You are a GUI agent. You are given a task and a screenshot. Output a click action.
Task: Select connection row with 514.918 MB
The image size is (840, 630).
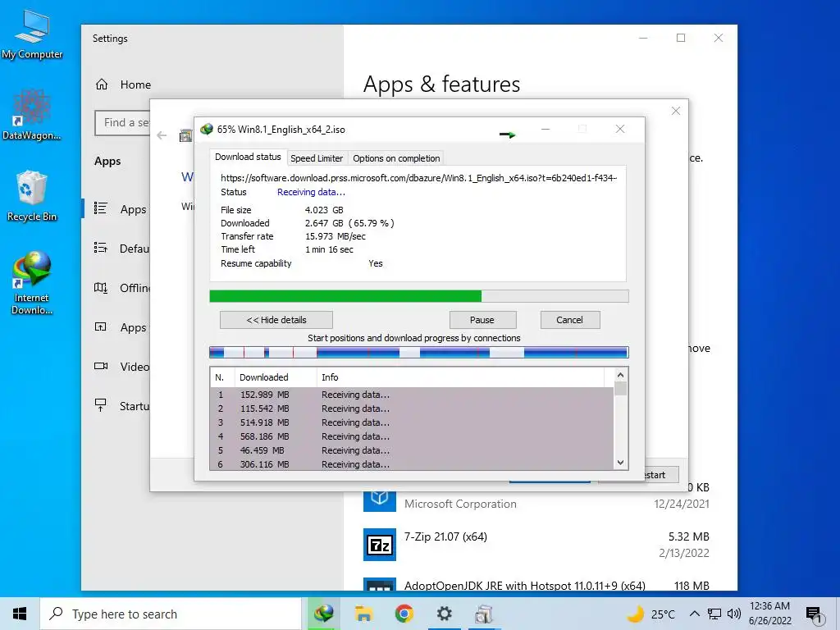point(412,422)
